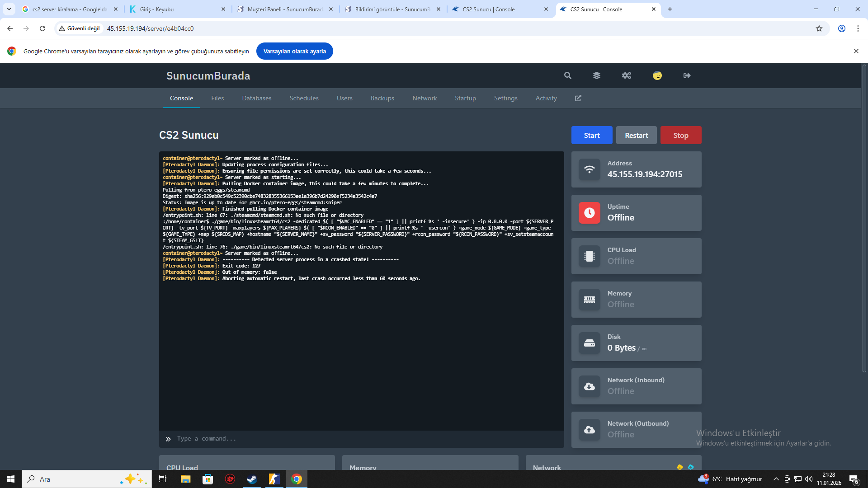Open the tab search dropdown arrow
This screenshot has height=488, width=868.
click(9, 9)
